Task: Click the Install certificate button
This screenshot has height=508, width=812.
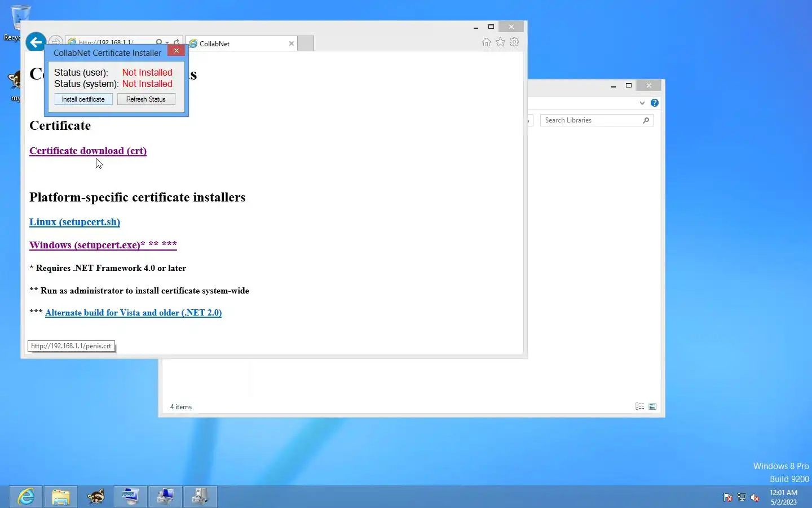Action: (x=83, y=99)
